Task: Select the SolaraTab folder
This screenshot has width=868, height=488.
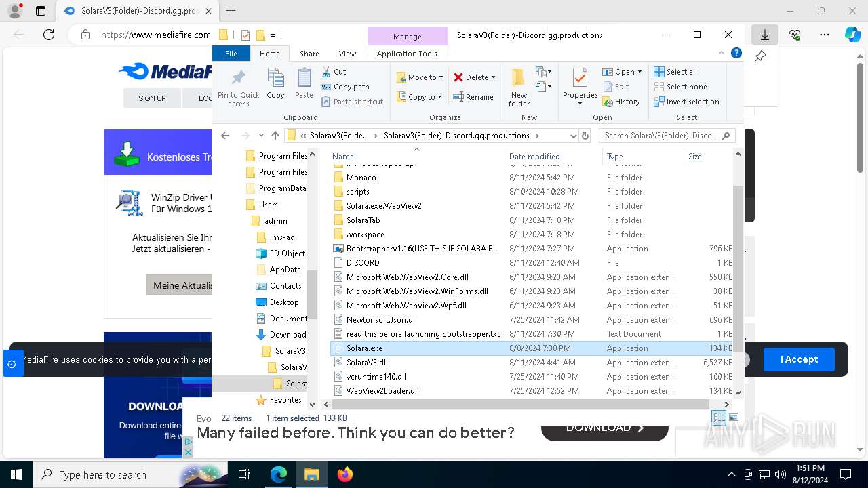Action: click(532, 220)
